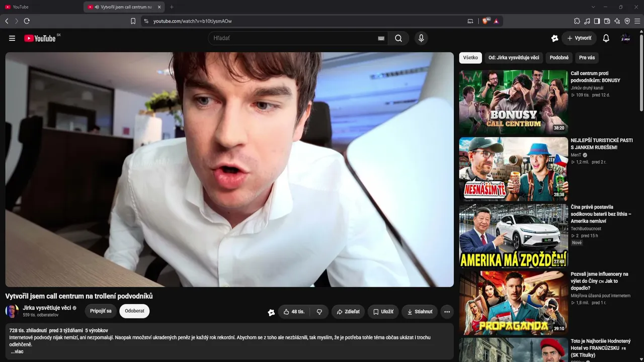
Task: Like the video with 48 tis. button
Action: 294,312
